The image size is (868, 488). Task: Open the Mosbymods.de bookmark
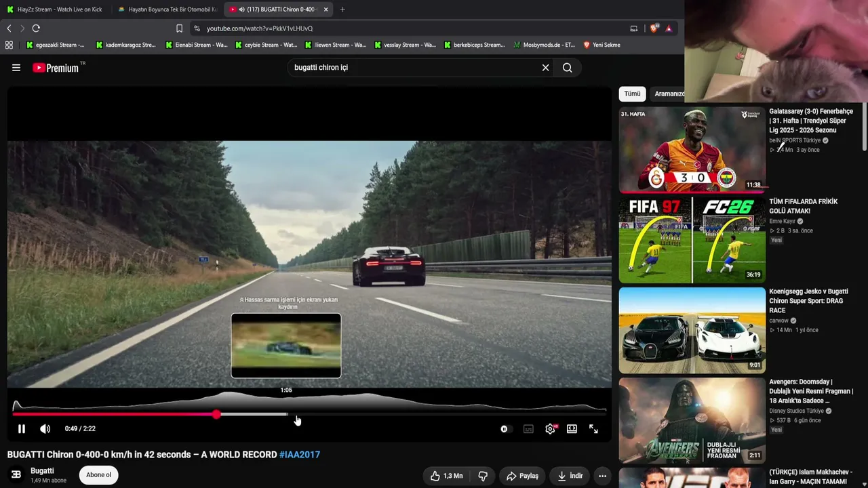[x=544, y=45]
